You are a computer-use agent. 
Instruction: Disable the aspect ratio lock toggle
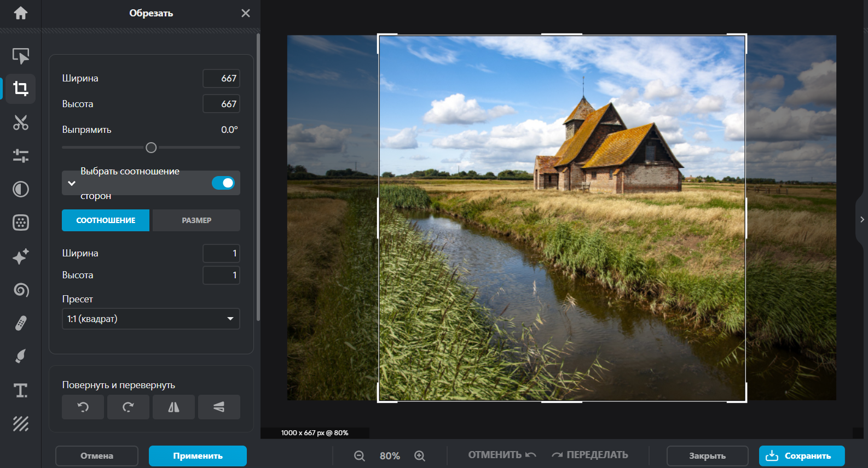coord(223,183)
